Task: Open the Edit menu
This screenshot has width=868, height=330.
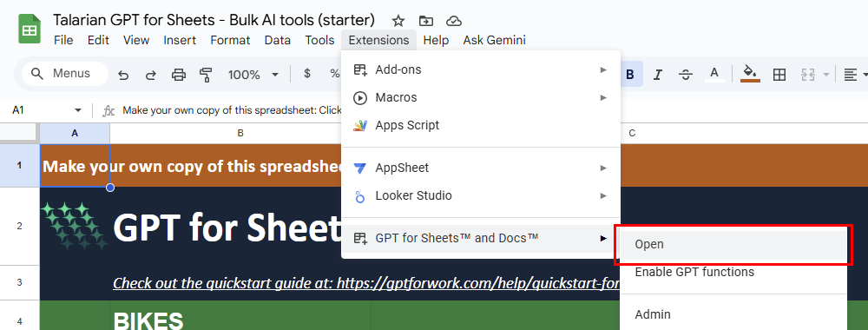Action: click(x=99, y=40)
